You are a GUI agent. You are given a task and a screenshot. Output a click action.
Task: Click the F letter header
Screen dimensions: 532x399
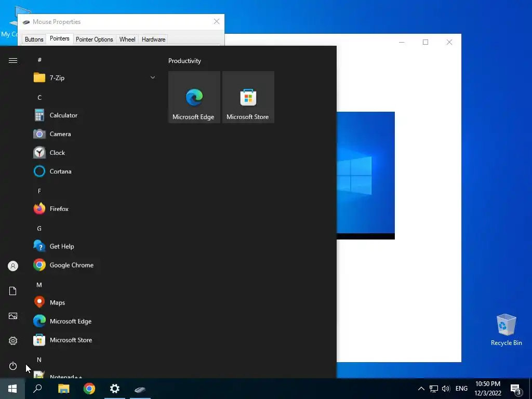[x=39, y=191]
